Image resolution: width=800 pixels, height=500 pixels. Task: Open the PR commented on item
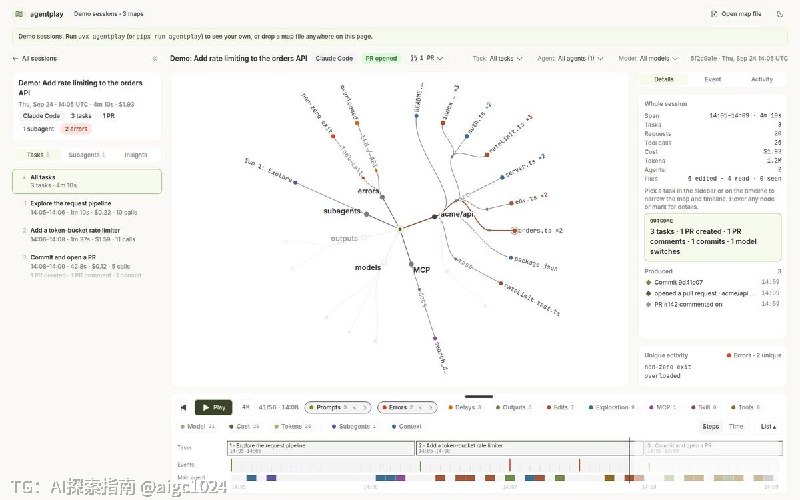713,305
